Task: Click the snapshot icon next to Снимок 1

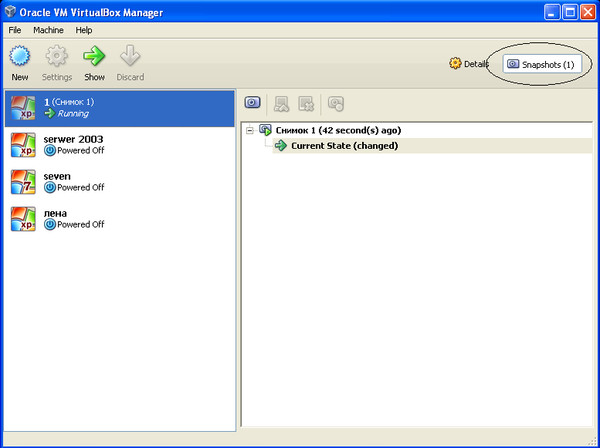Action: click(x=265, y=130)
